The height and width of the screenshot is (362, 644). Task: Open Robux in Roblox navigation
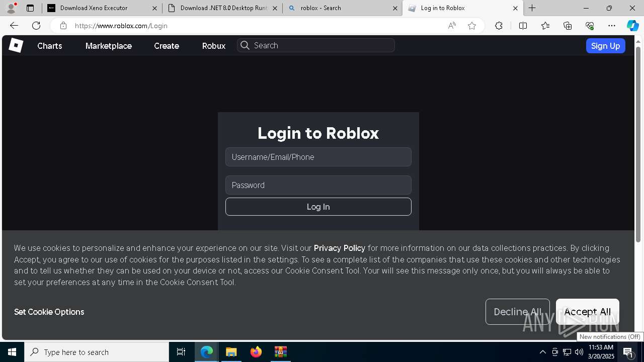point(214,46)
